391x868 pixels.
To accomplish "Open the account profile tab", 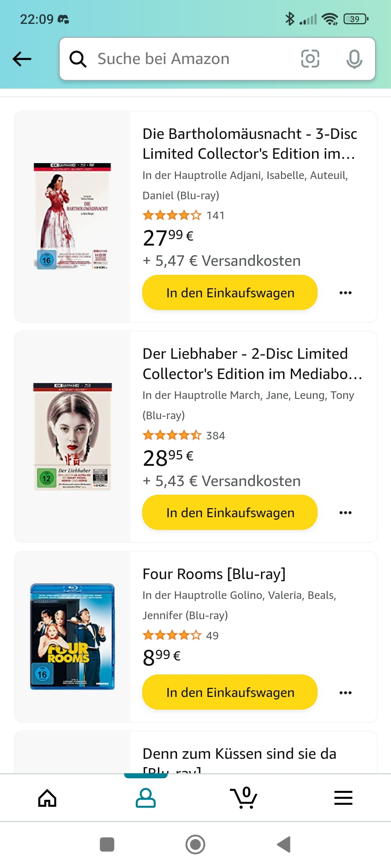I will point(146,798).
